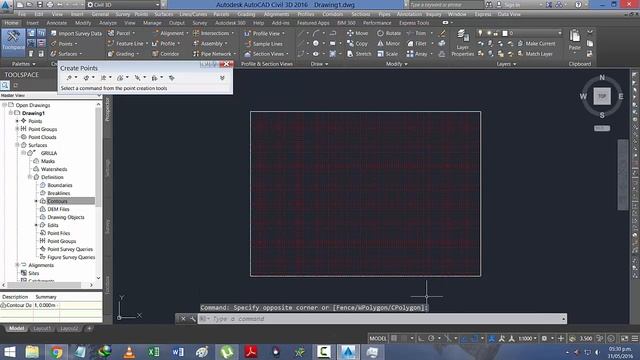
Task: Select Contours in the Definition tree
Action: (57, 201)
